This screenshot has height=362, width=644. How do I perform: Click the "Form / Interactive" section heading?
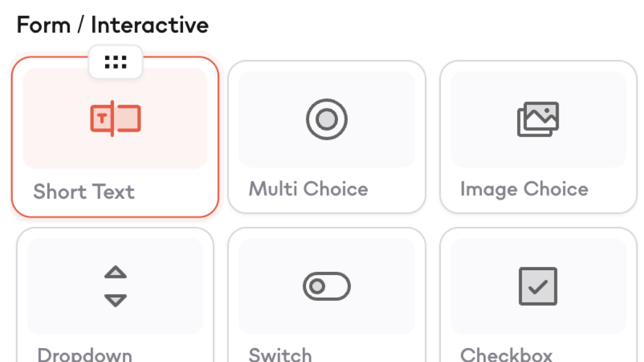point(113,25)
